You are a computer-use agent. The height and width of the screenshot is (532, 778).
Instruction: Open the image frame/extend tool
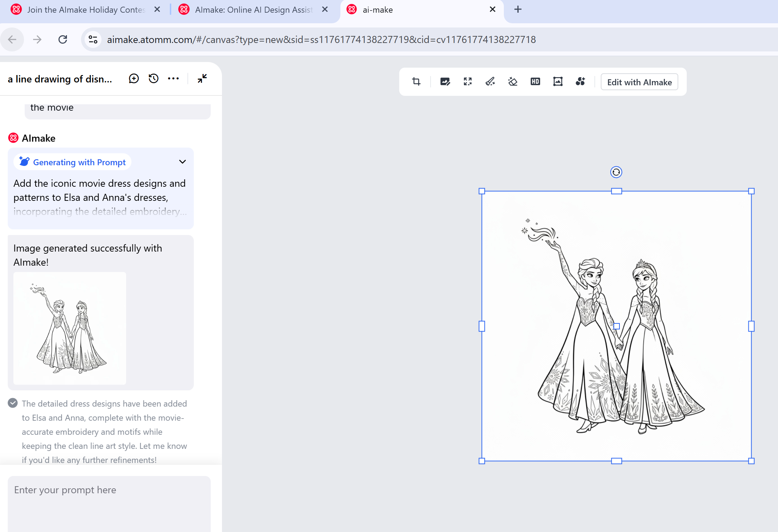[x=558, y=81]
